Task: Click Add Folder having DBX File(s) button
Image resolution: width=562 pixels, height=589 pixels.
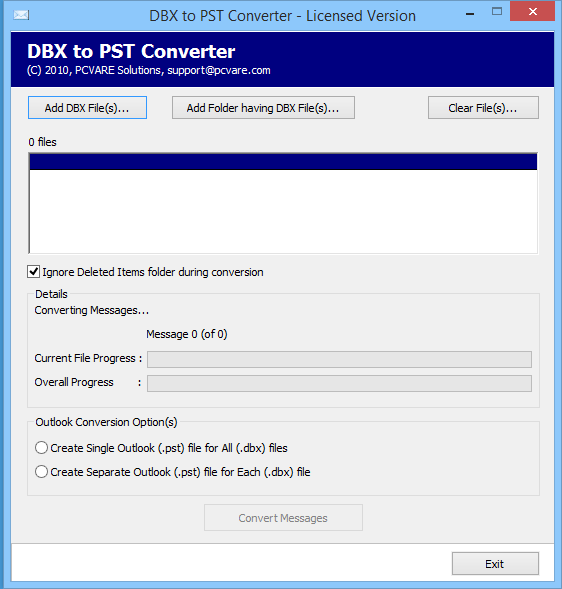Action: click(263, 108)
